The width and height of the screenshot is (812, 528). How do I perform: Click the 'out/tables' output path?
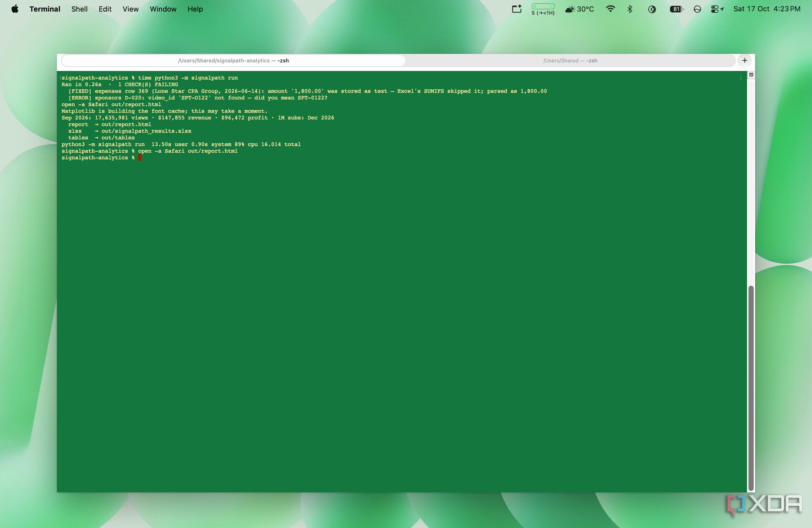point(118,138)
